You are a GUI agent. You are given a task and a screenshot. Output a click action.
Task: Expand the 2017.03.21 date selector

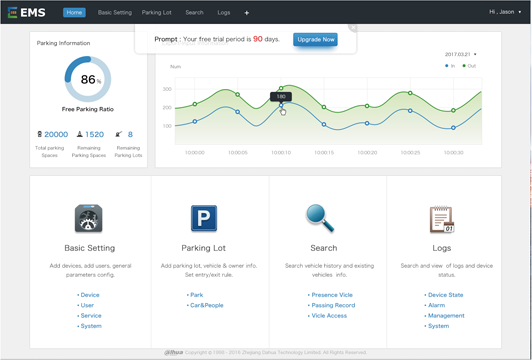tap(460, 54)
